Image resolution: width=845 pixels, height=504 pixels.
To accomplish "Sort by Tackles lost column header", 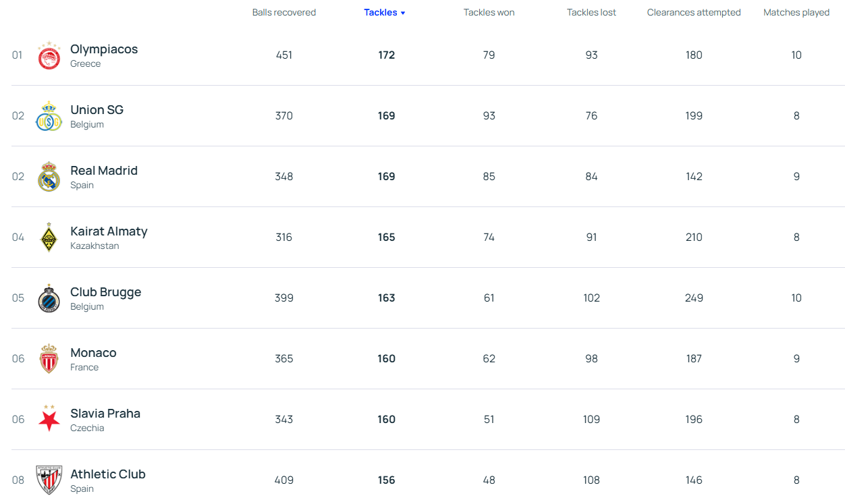I will (591, 13).
